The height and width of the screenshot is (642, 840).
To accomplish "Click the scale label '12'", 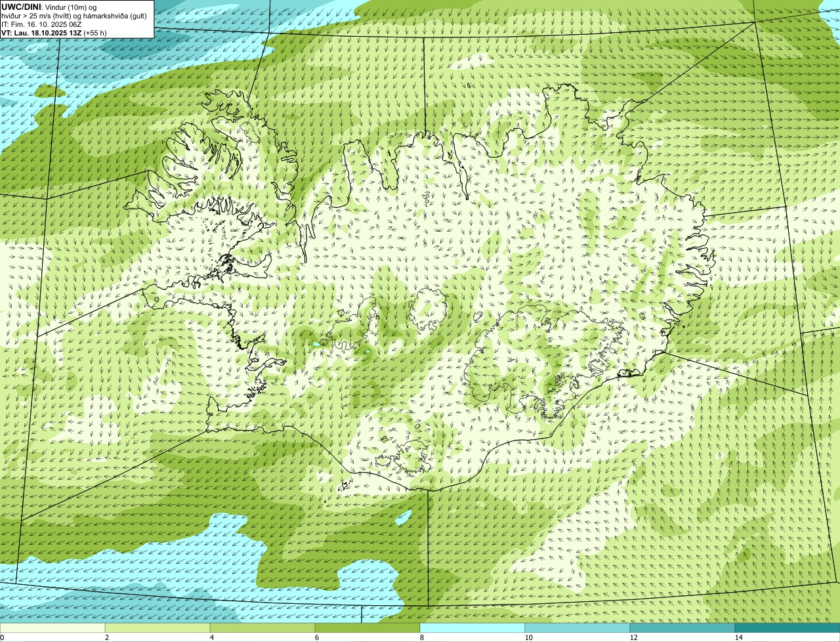I will pyautogui.click(x=633, y=637).
